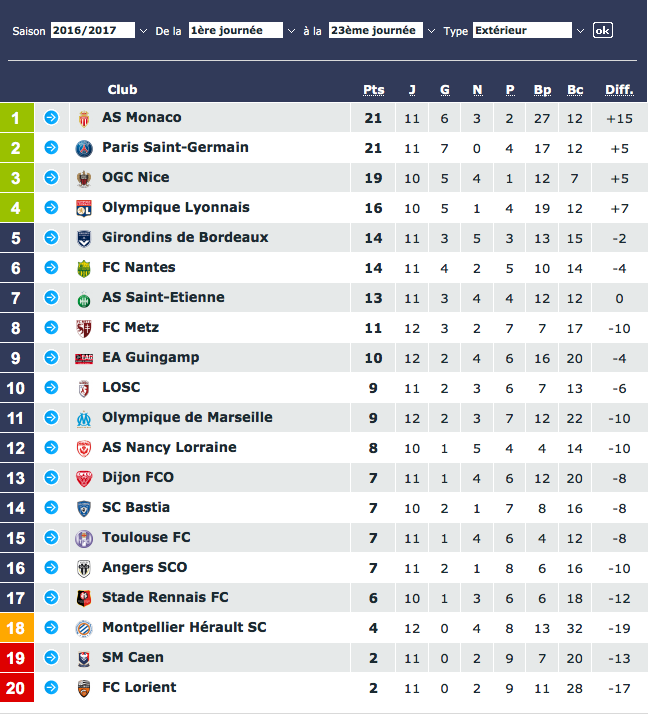This screenshot has height=715, width=658.
Task: Click the Stade Rennais FC crest
Action: 84,598
